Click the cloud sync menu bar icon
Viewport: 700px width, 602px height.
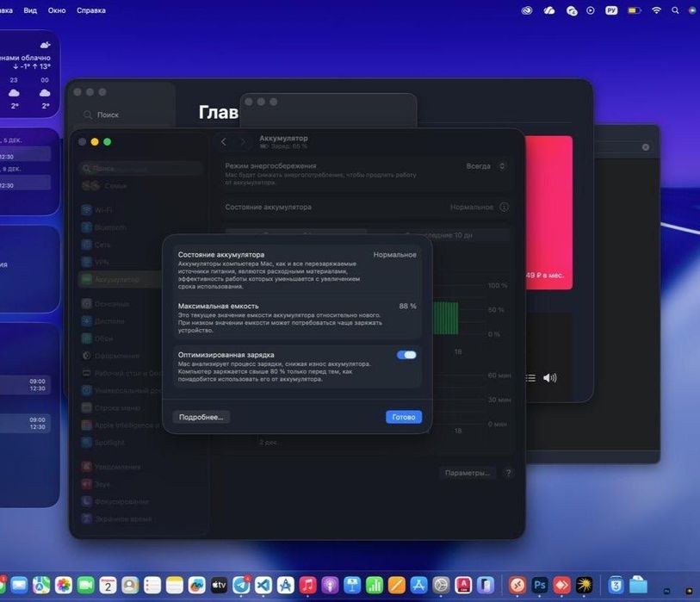pos(549,10)
